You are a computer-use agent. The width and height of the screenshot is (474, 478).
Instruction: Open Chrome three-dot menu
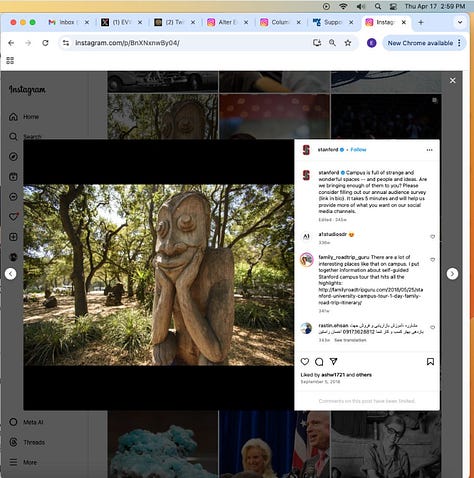click(460, 43)
